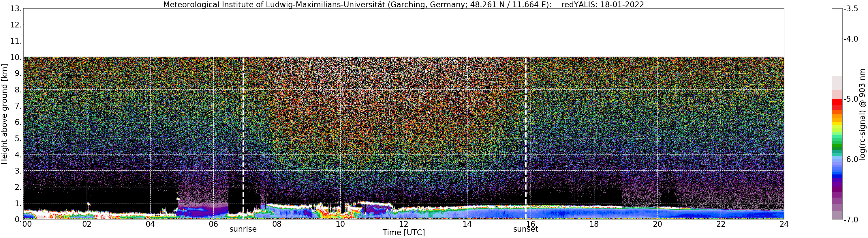Click the colorbar tick label -3.5
868x238 pixels.
point(852,9)
